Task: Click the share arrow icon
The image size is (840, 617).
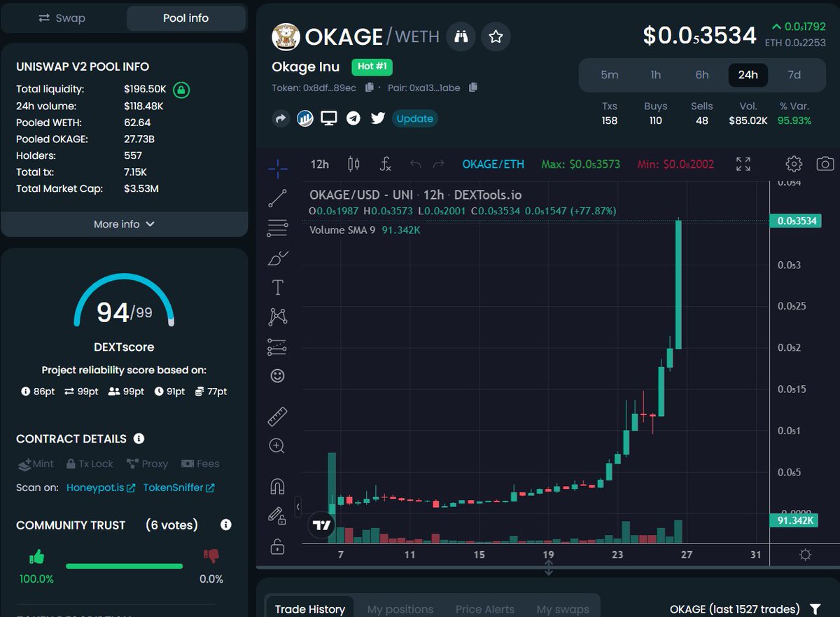Action: [281, 118]
